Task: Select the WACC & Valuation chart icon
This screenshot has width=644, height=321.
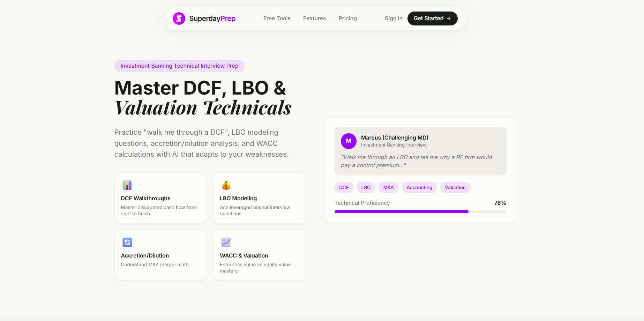Action: pyautogui.click(x=226, y=242)
